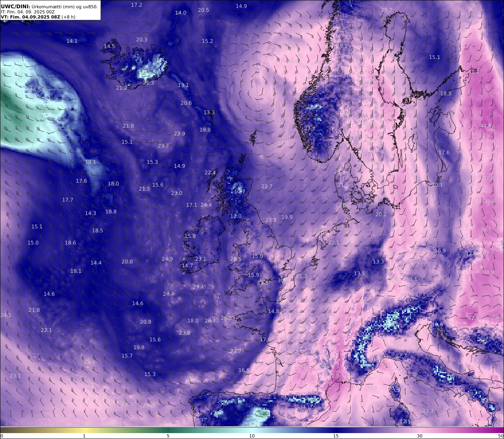The image size is (504, 439).
Task: Click the 14.3 value in the Atlantic
Action: pyautogui.click(x=91, y=213)
